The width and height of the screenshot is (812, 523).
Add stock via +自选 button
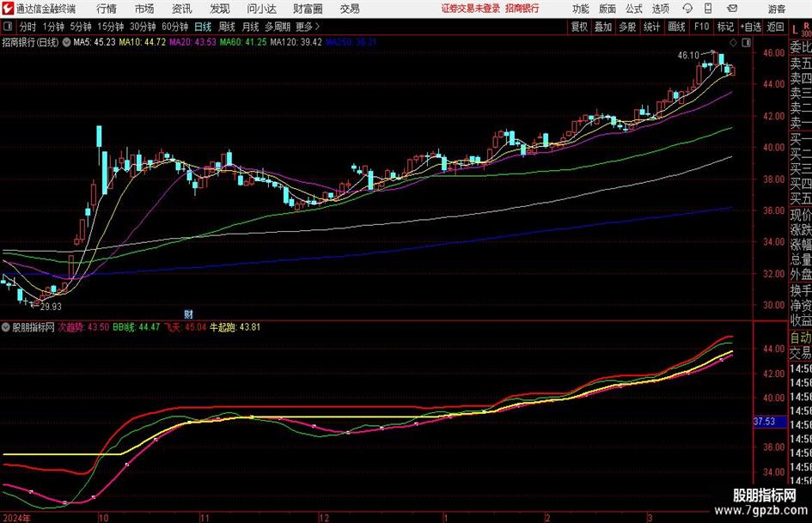(750, 27)
